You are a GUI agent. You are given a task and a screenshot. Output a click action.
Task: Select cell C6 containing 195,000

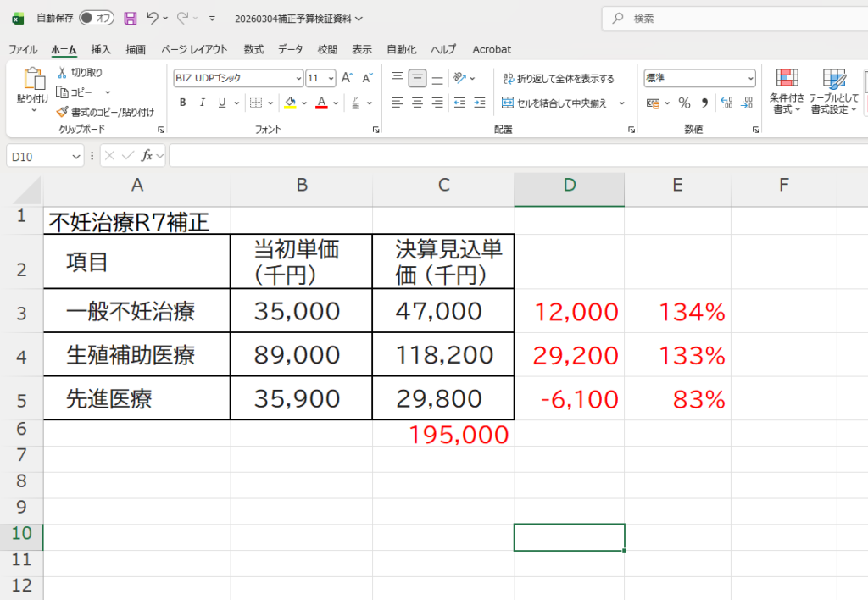tap(443, 436)
